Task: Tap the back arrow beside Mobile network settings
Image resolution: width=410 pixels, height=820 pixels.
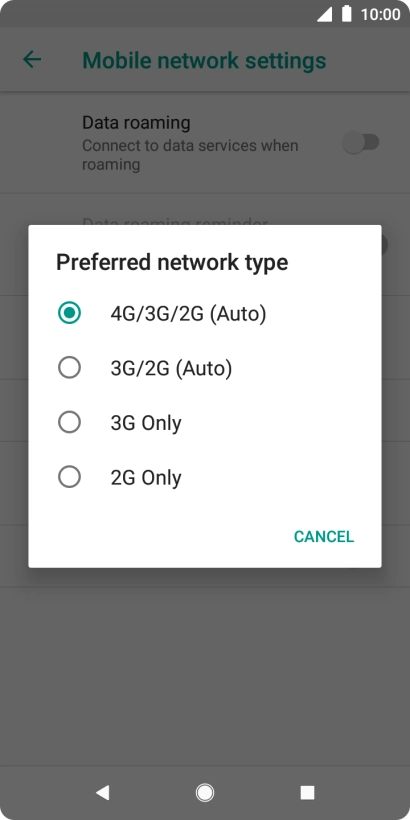Action: point(32,60)
